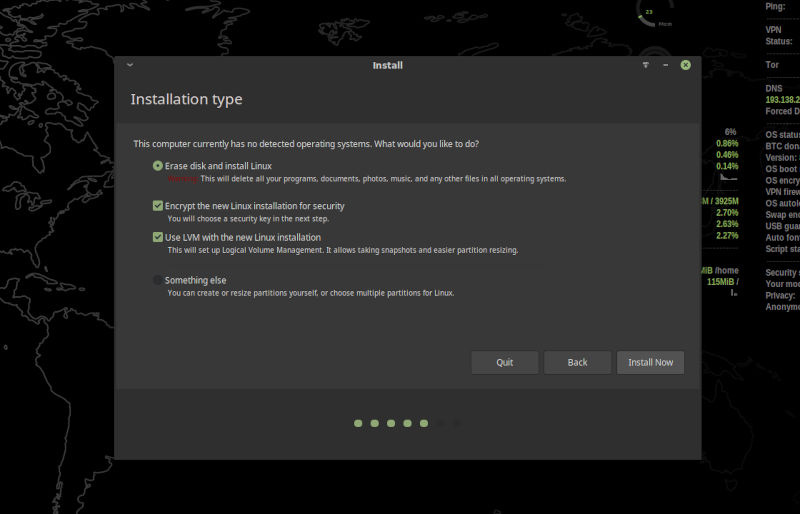The image size is (800, 514).
Task: Minimize the Install window
Action: [x=665, y=65]
